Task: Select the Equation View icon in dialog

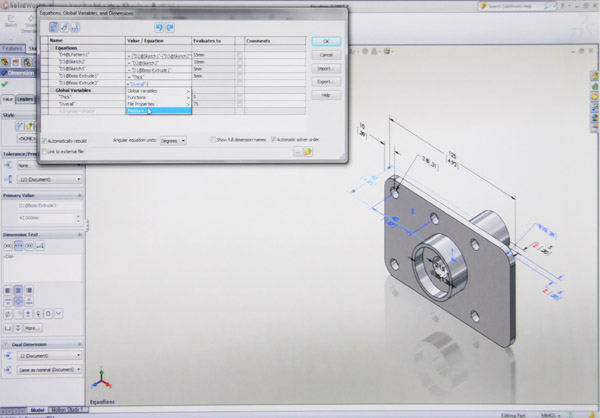Action: point(53,27)
